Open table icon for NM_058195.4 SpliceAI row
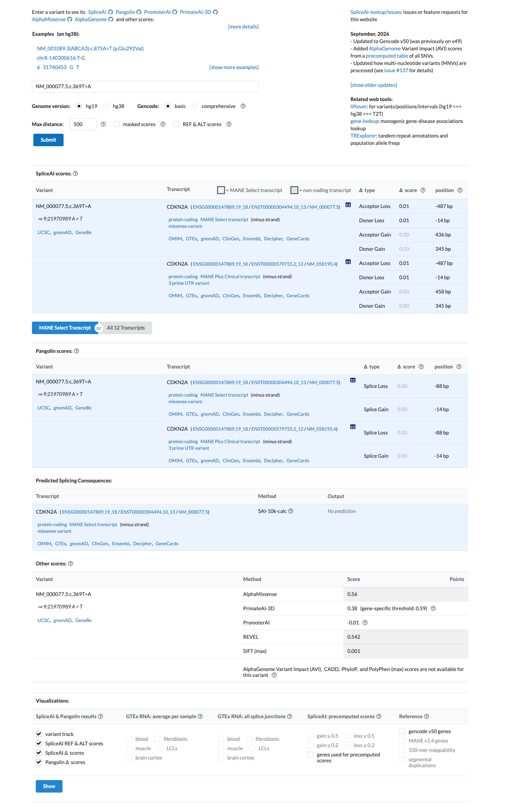 pyautogui.click(x=348, y=262)
